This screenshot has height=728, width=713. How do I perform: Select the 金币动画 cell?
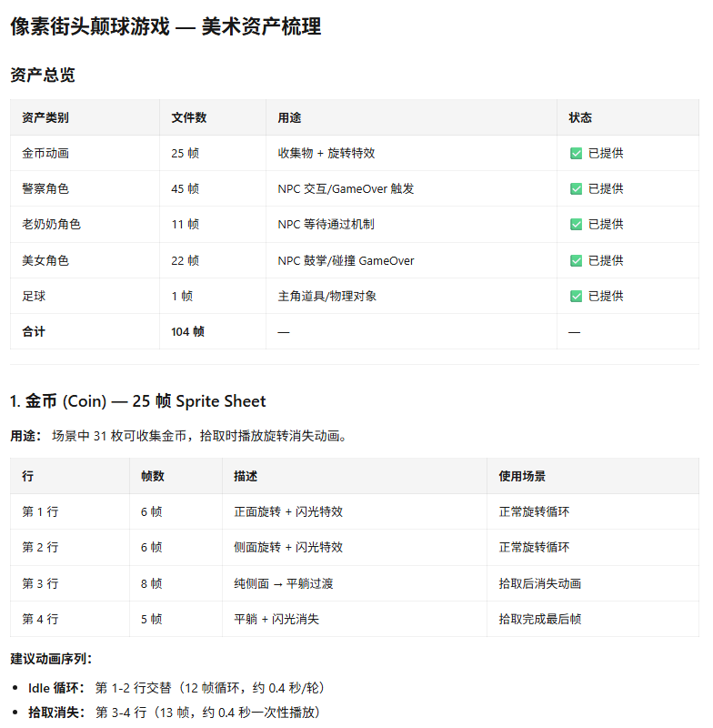pyautogui.click(x=85, y=153)
